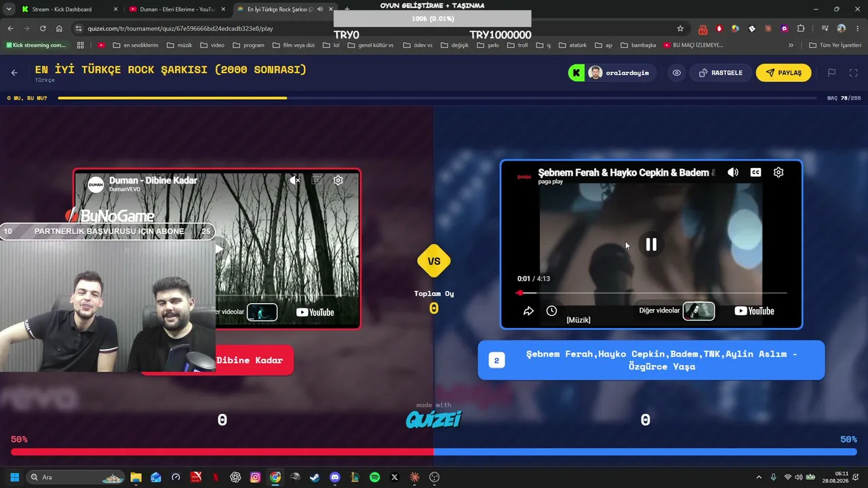868x488 pixels.
Task: Click the Watch Later clock icon
Action: 551,311
